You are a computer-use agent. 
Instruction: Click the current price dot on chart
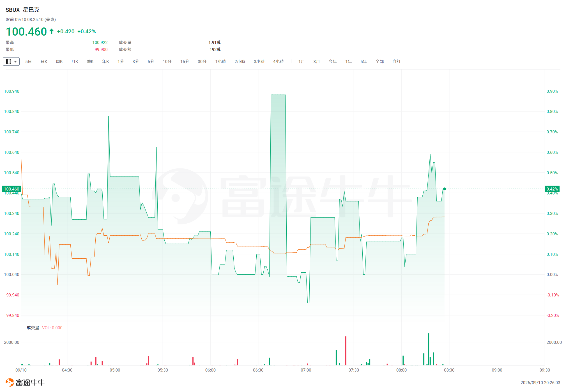click(444, 189)
